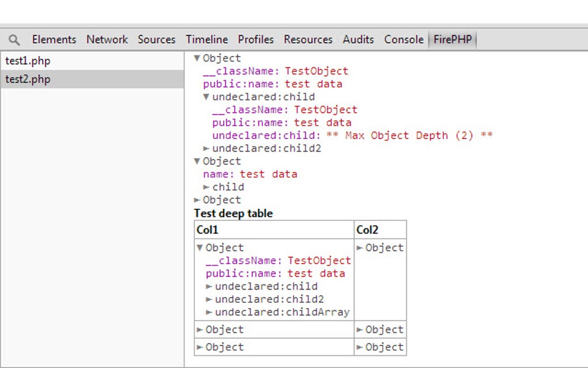This screenshot has height=368, width=588.
Task: Open the Timeline panel
Action: tap(206, 39)
